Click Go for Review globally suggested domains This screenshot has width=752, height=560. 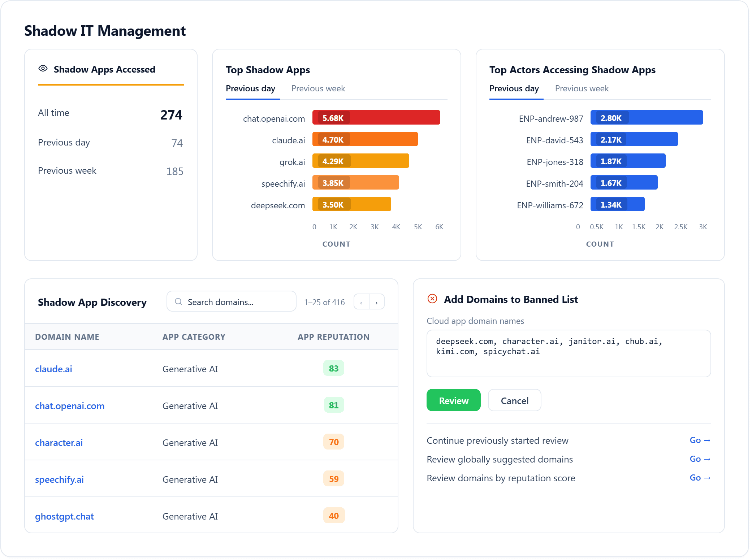(x=700, y=459)
